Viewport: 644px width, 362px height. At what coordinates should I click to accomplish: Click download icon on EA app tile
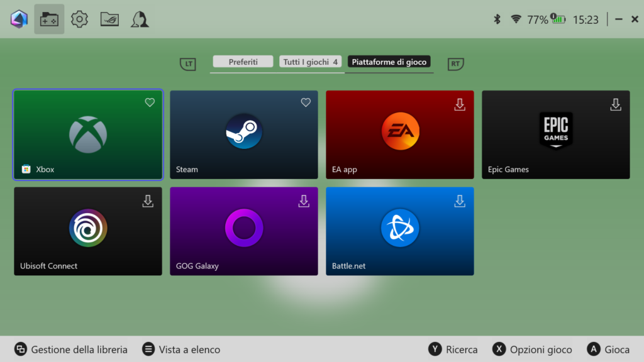(460, 104)
